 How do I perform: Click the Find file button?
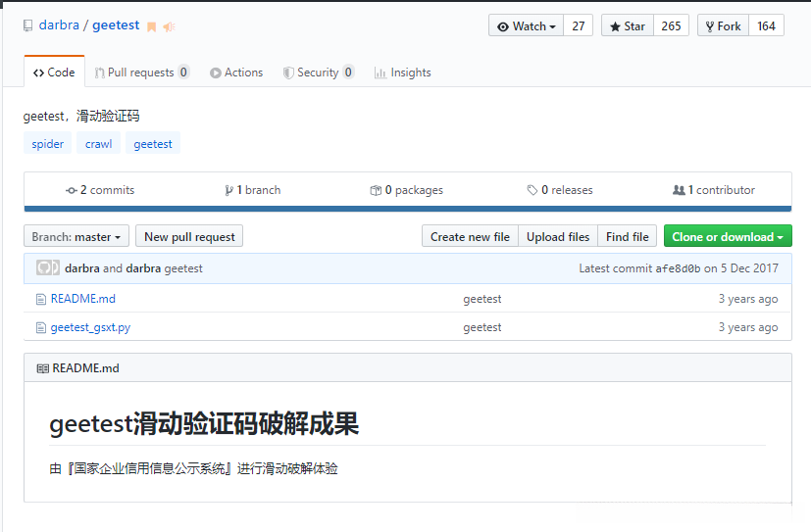pyautogui.click(x=628, y=236)
